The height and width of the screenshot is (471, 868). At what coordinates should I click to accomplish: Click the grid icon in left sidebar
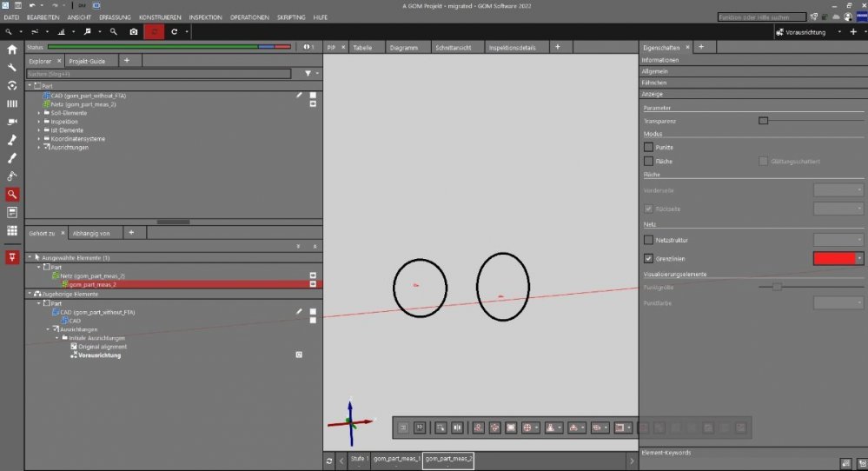tap(12, 231)
